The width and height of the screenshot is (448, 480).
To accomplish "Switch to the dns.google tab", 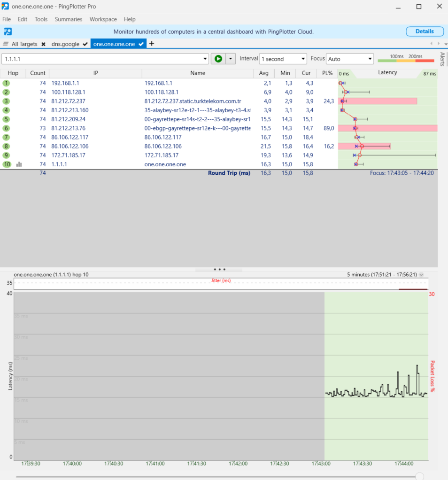I will [65, 44].
